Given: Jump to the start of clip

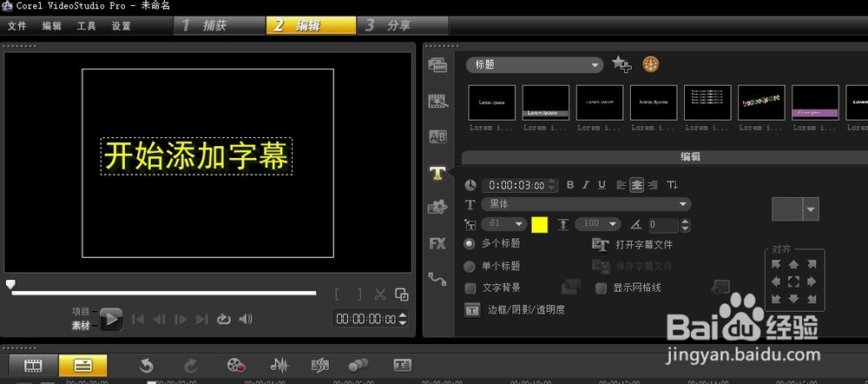Looking at the screenshot, I should pyautogui.click(x=138, y=319).
